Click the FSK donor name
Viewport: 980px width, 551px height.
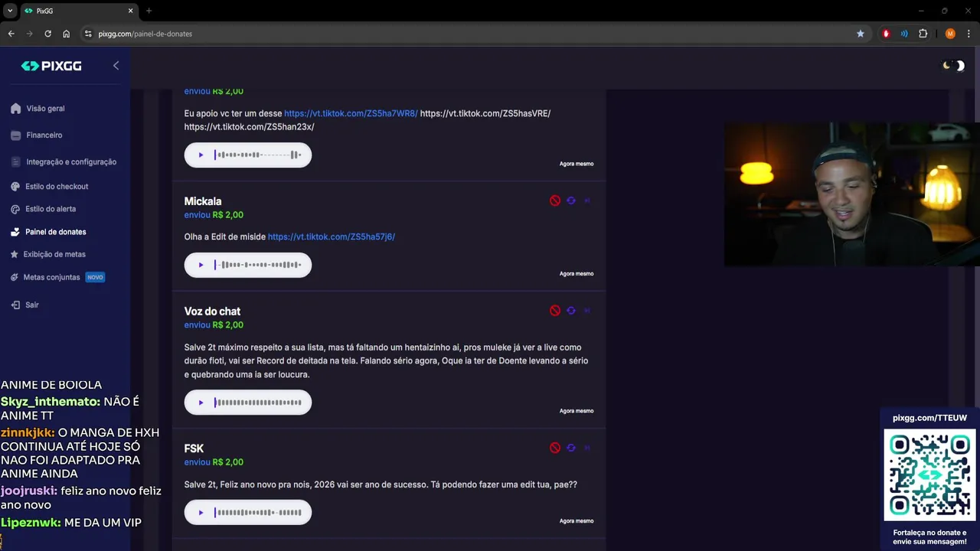tap(194, 448)
